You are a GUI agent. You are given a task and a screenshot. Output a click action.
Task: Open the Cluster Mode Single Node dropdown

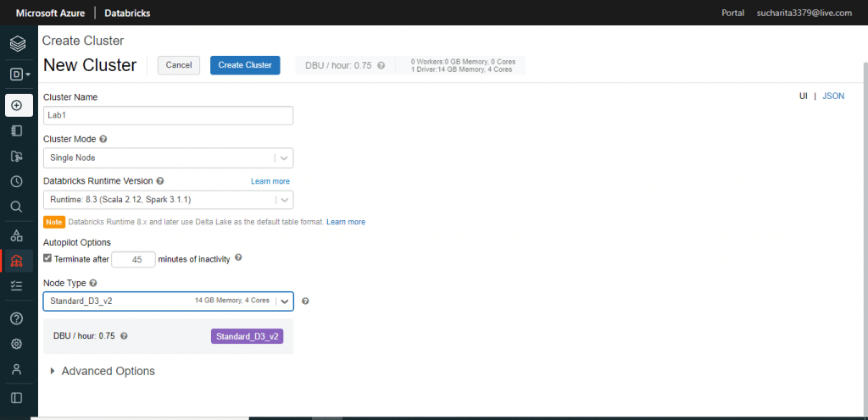point(169,157)
